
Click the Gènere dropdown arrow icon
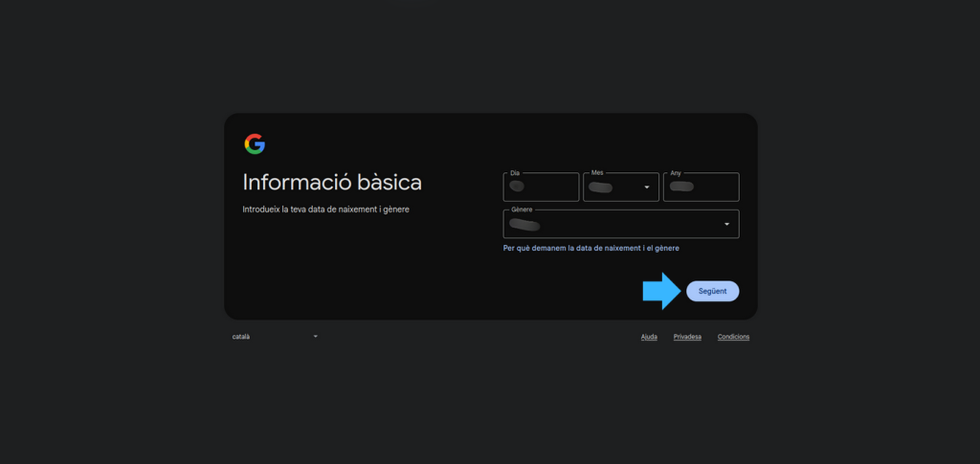726,224
